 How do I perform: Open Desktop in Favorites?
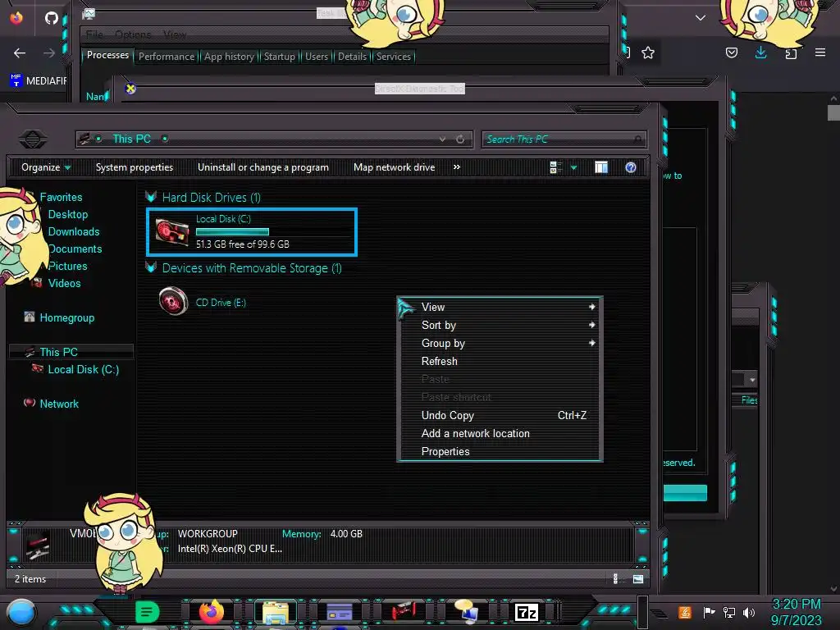coord(68,214)
